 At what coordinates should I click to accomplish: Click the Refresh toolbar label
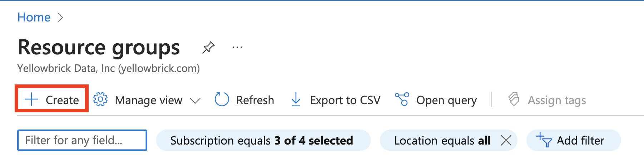click(x=255, y=100)
